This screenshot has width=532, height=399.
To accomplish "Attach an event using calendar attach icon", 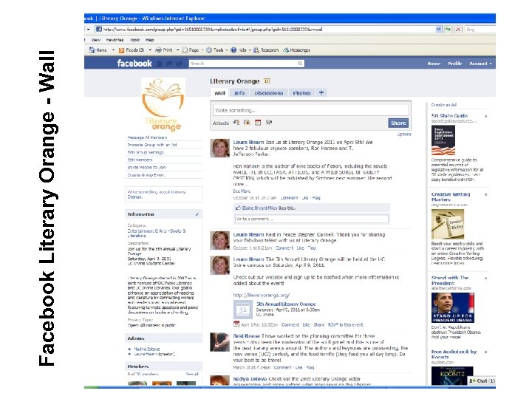I will tap(258, 123).
